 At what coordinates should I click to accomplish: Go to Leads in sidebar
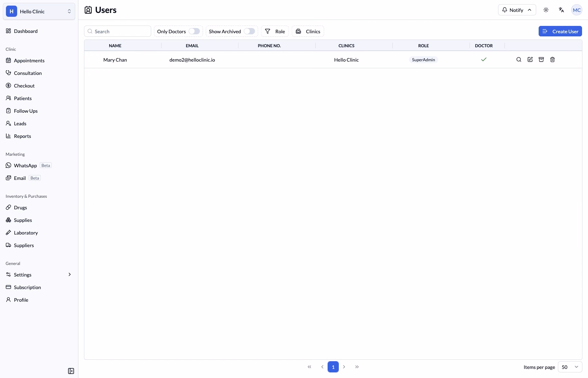coord(39,124)
